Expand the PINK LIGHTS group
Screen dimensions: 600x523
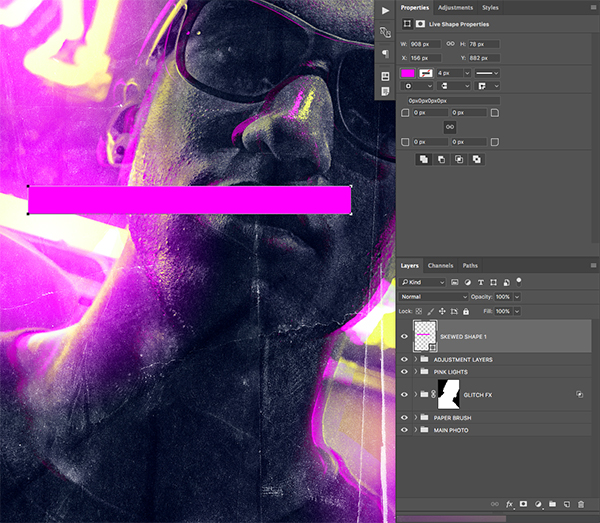pyautogui.click(x=416, y=371)
